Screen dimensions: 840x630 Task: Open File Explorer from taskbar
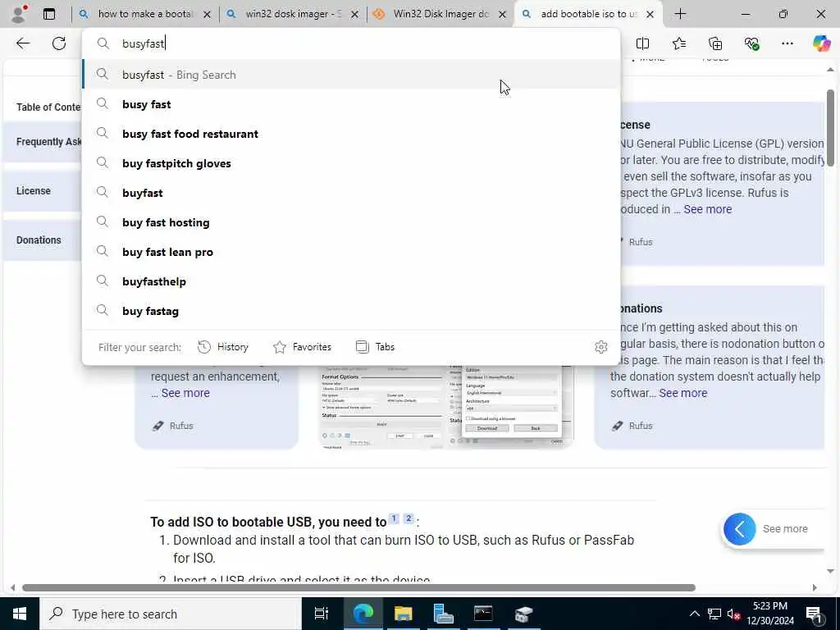pos(403,614)
